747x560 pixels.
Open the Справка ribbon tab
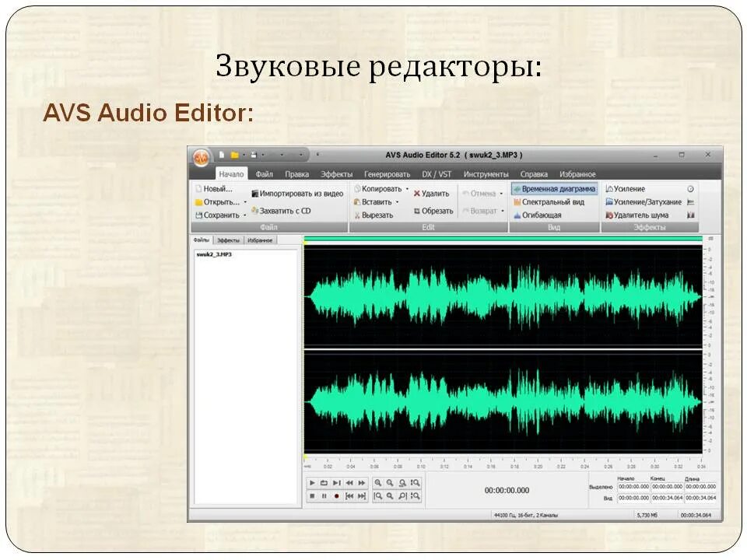click(534, 174)
